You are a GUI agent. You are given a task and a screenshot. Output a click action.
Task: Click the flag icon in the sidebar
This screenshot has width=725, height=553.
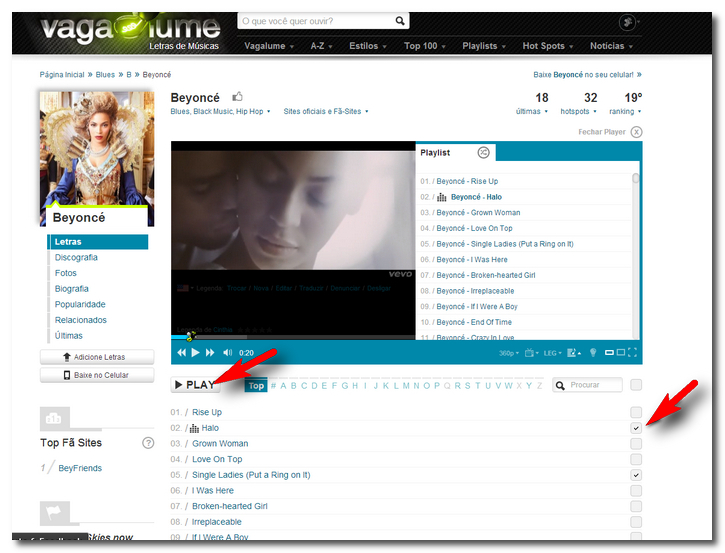pyautogui.click(x=55, y=513)
